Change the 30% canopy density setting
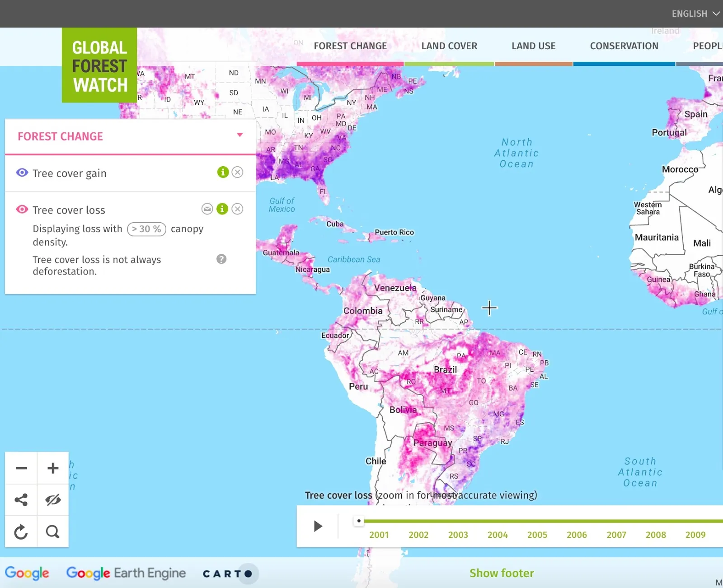 click(x=146, y=229)
